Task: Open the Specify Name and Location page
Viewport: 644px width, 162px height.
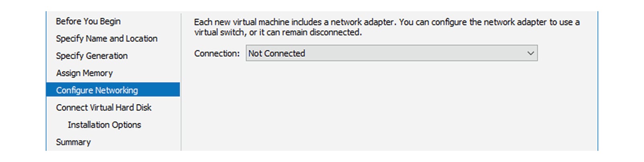Action: coord(107,38)
